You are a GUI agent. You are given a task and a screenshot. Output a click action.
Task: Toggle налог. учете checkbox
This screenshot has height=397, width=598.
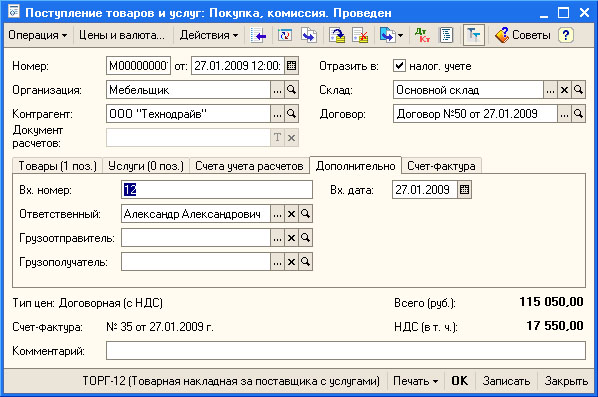pos(399,66)
